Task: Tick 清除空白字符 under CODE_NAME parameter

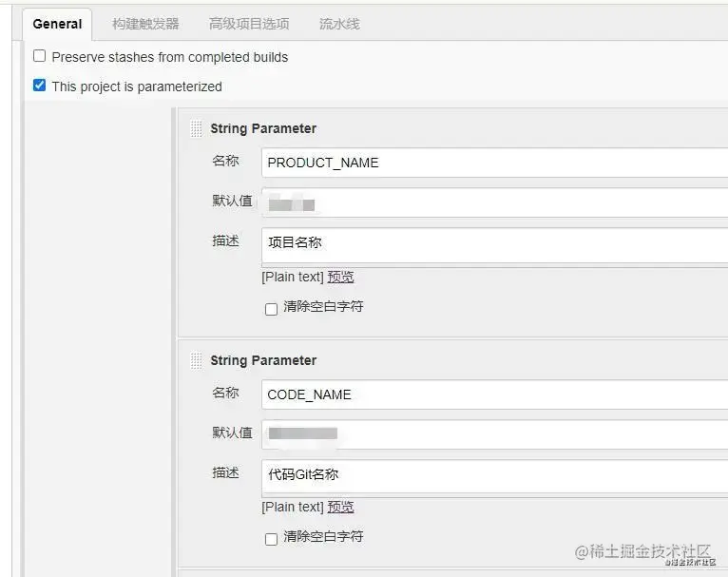Action: click(271, 539)
